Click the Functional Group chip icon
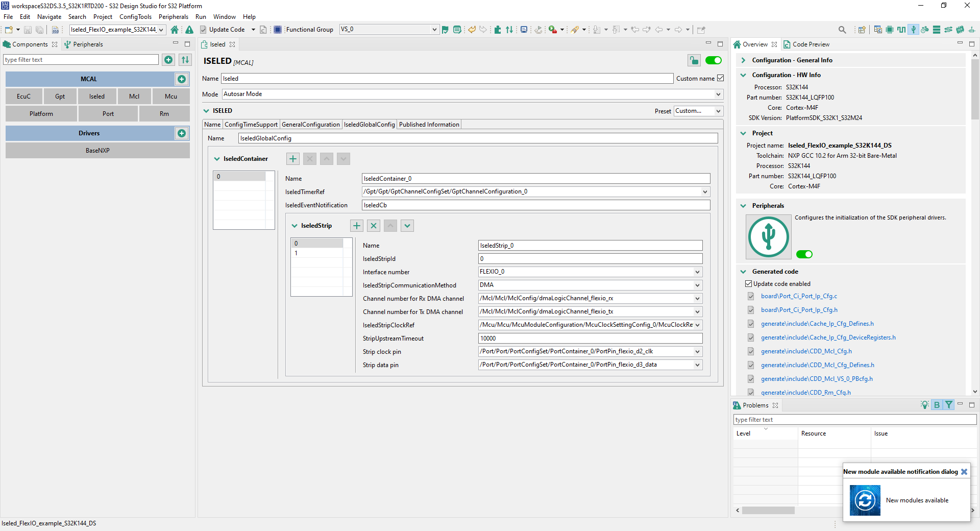Viewport: 980px width, 531px height. [278, 30]
